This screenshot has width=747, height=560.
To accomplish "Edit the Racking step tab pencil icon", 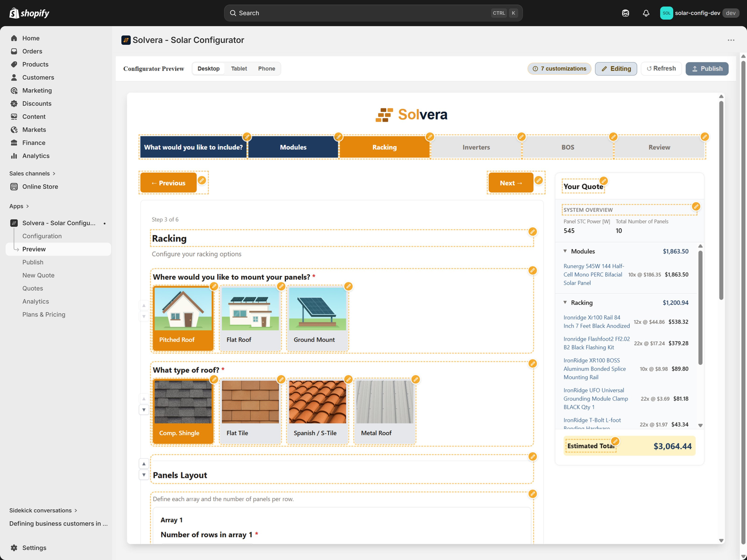I will (430, 137).
